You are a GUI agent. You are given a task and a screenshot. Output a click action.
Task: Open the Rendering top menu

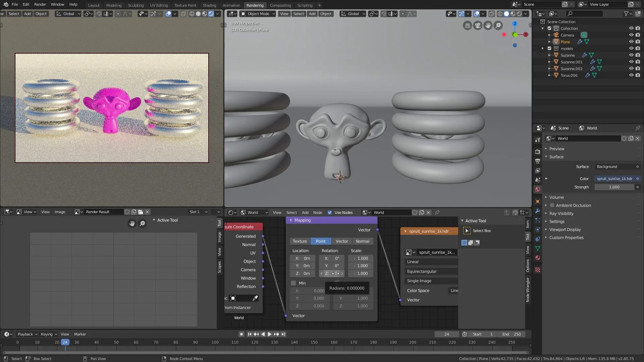tap(254, 5)
